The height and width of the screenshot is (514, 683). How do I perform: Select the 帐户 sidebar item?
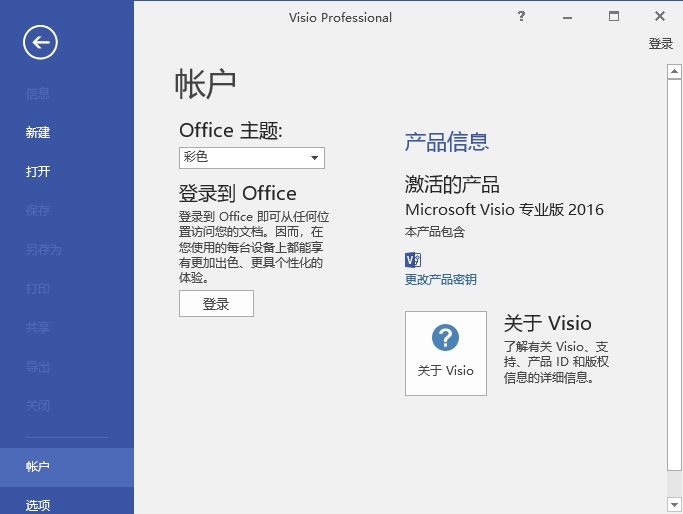[x=67, y=467]
